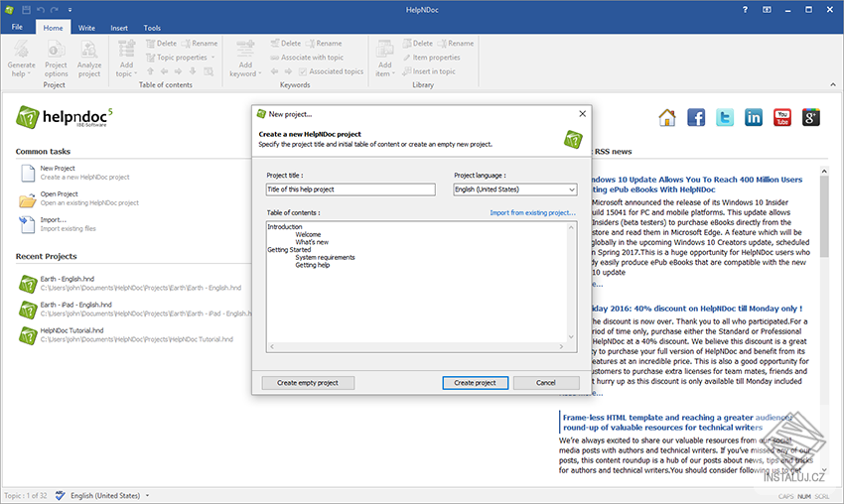This screenshot has width=844, height=504.
Task: Click the house home page icon
Action: (x=667, y=118)
